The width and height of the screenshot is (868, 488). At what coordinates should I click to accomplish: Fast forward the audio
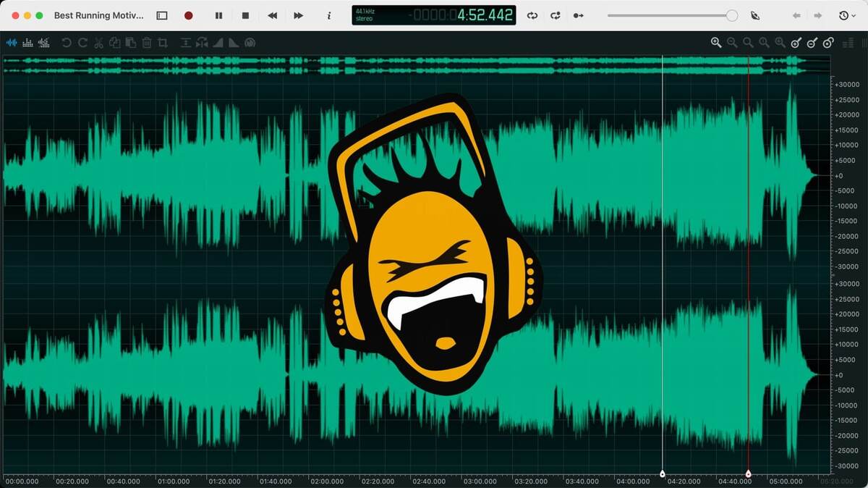coord(298,15)
